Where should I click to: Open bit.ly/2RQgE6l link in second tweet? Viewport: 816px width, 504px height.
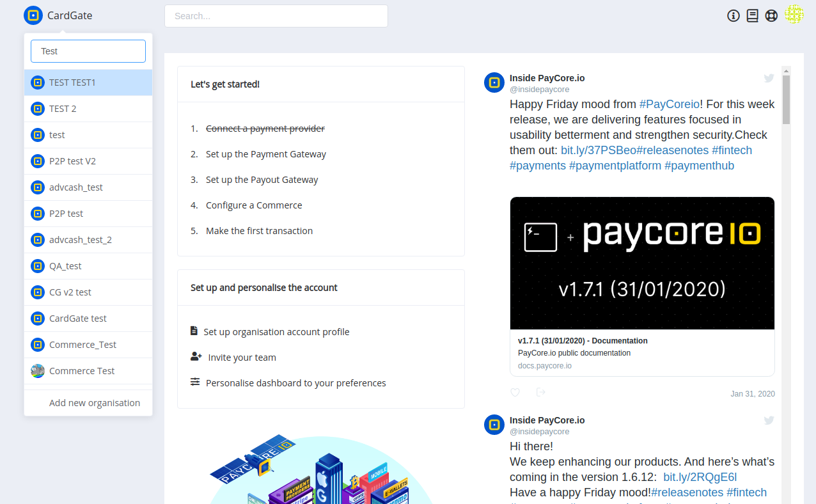tap(700, 477)
